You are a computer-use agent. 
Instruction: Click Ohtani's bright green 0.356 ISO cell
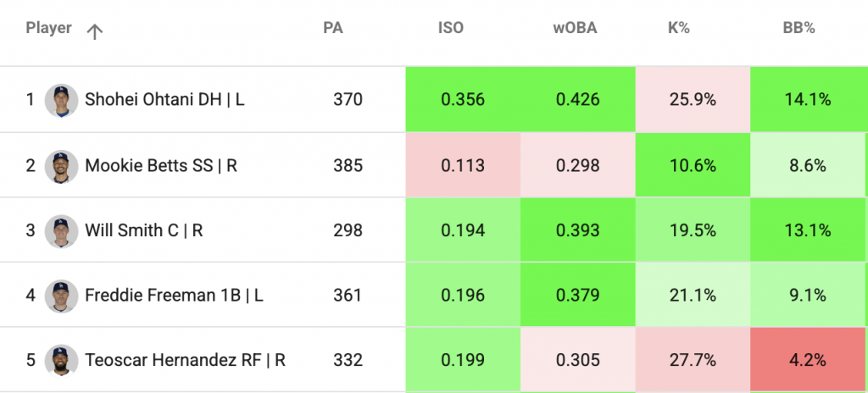point(463,99)
